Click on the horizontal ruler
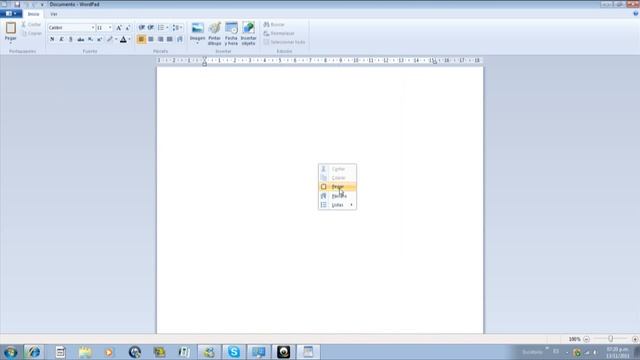Screen dimensions: 640x360 point(320,60)
